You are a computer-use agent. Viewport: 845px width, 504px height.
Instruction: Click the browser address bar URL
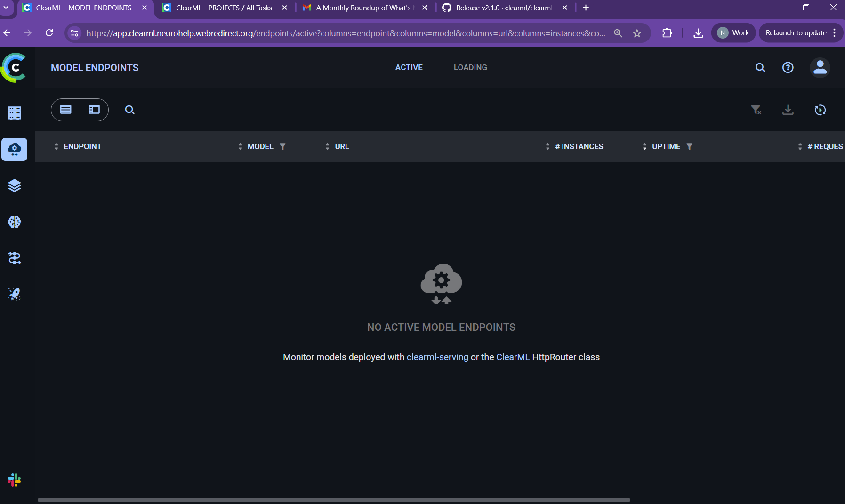click(x=346, y=33)
